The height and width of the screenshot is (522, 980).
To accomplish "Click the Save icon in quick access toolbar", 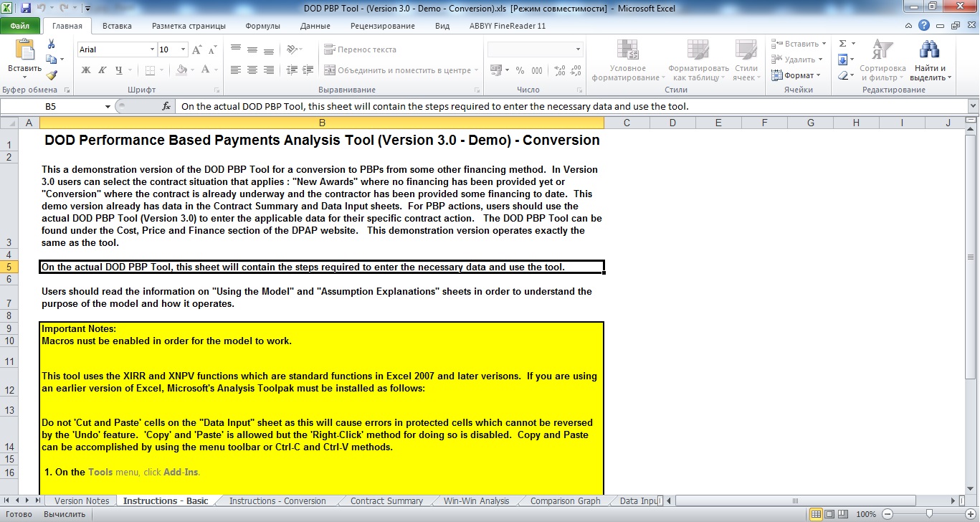I will click(x=26, y=9).
